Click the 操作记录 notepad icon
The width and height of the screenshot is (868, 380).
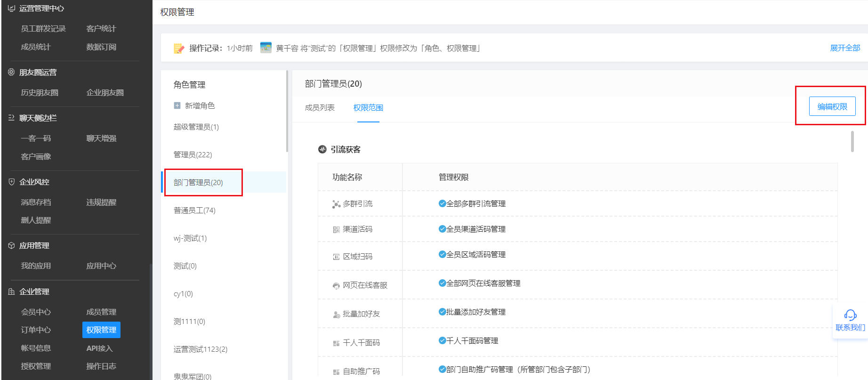click(179, 48)
